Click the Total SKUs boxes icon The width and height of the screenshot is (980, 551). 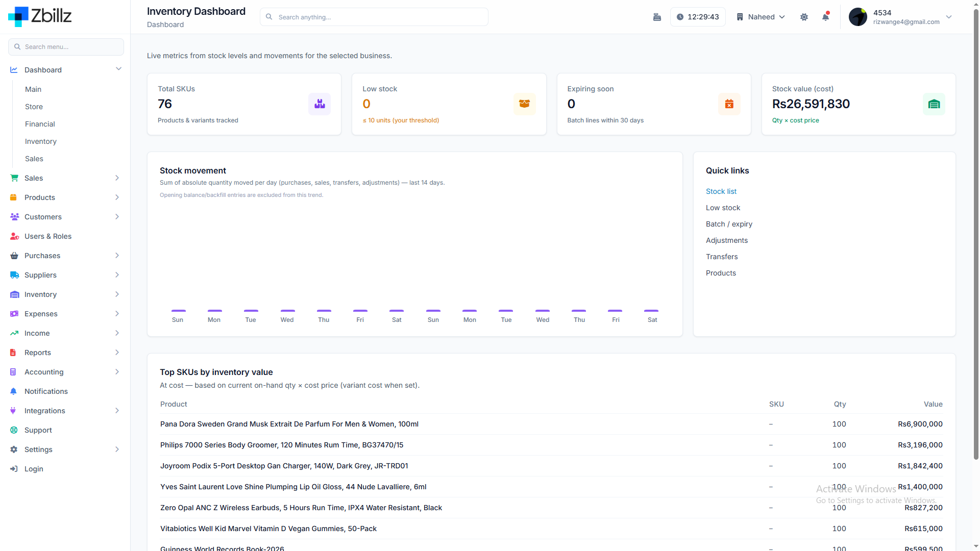320,104
